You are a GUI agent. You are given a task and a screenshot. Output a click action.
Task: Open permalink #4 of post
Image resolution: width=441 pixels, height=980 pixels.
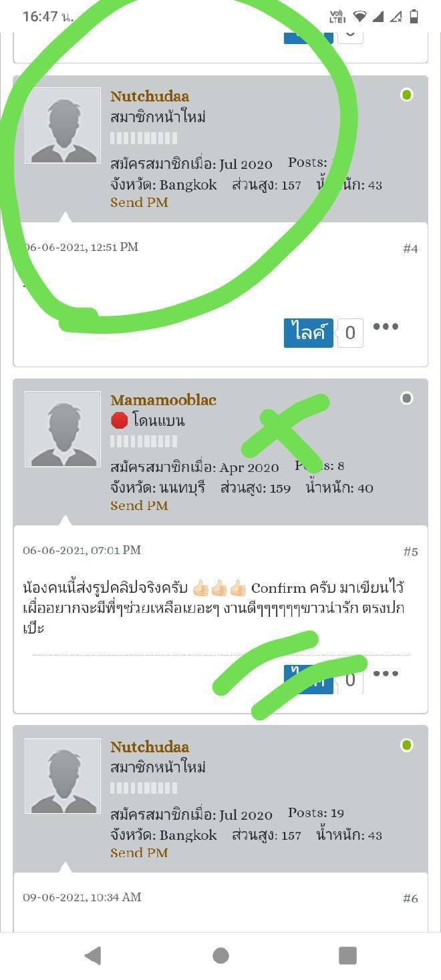tap(410, 248)
